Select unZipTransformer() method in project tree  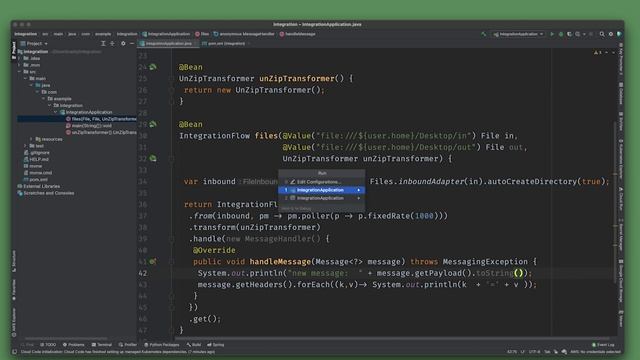101,133
